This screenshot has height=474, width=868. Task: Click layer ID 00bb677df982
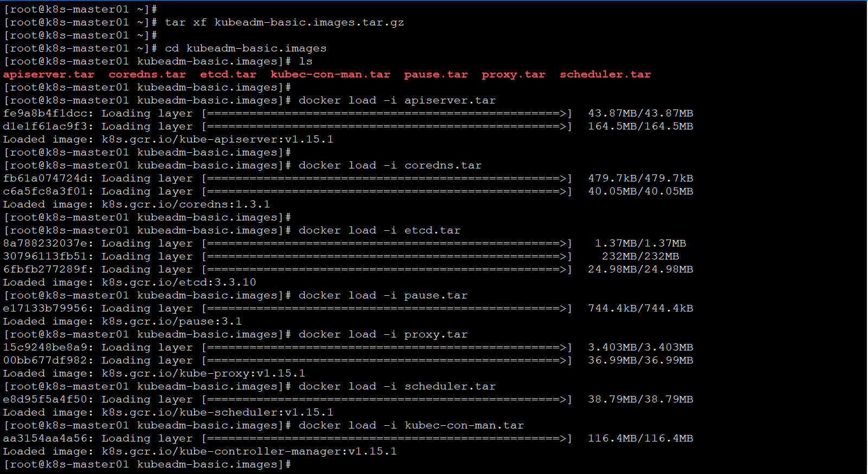(46, 360)
